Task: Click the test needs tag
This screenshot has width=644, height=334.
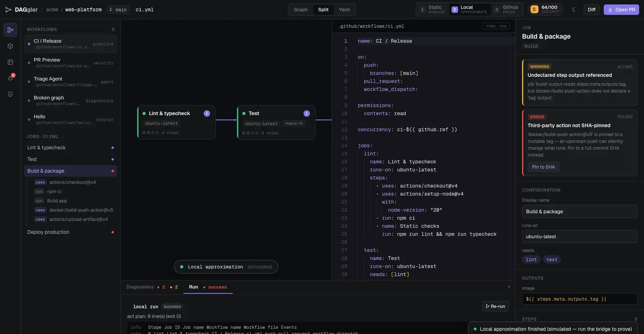Action: click(552, 260)
